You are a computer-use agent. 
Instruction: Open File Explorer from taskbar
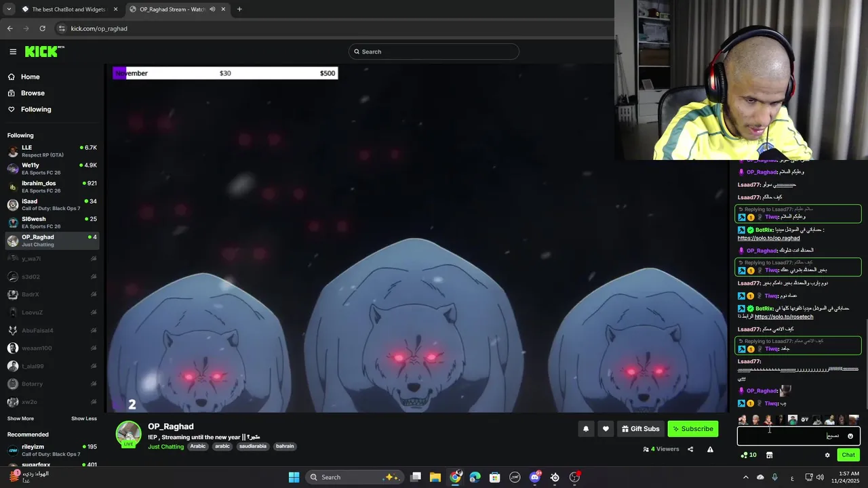435,477
